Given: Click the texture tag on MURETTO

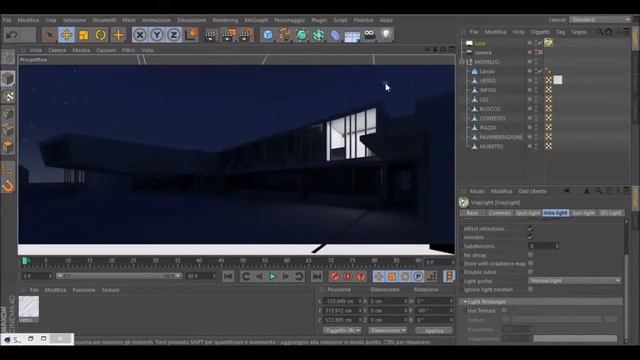Looking at the screenshot, I should [549, 146].
